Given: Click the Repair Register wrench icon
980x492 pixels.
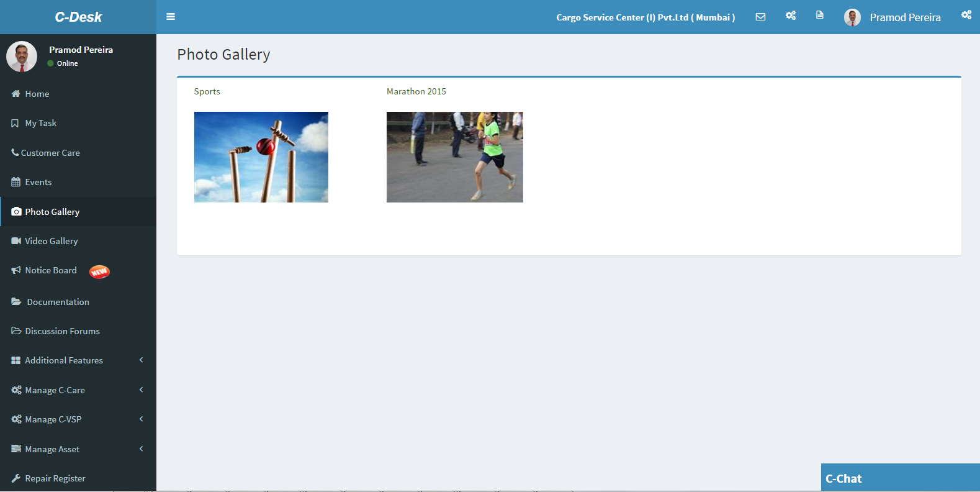Looking at the screenshot, I should (x=16, y=478).
